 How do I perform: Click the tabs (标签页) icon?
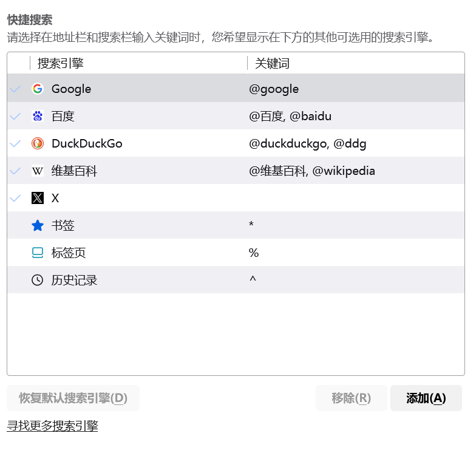pos(38,253)
